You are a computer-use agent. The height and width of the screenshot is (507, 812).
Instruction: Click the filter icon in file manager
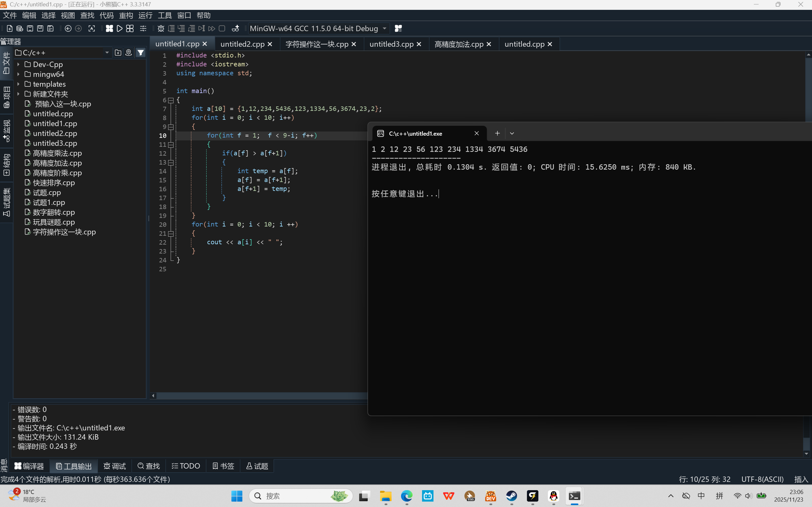pos(141,53)
